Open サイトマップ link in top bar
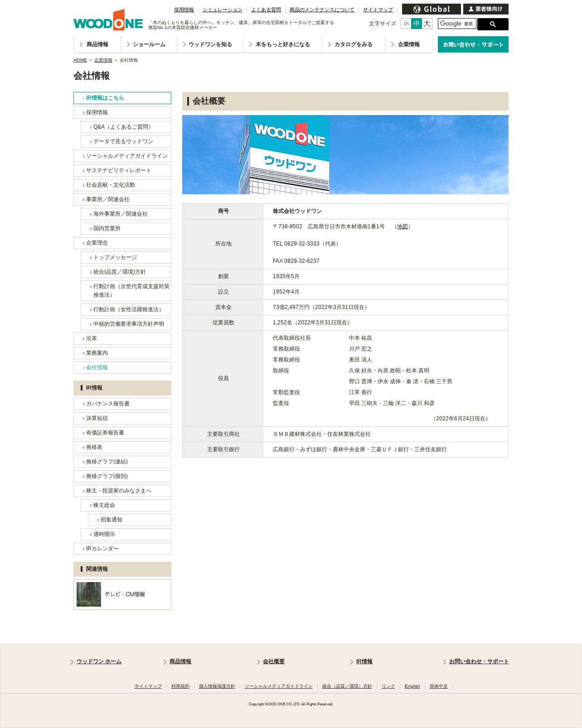Screen dimensions: 582x728 pyautogui.click(x=378, y=10)
